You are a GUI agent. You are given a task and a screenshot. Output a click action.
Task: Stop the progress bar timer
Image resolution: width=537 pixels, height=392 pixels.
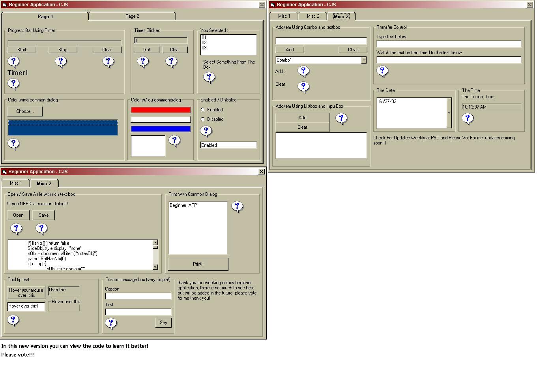(63, 50)
